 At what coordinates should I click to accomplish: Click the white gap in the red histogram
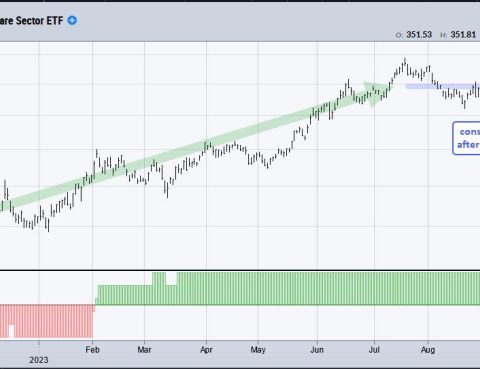coord(11,331)
